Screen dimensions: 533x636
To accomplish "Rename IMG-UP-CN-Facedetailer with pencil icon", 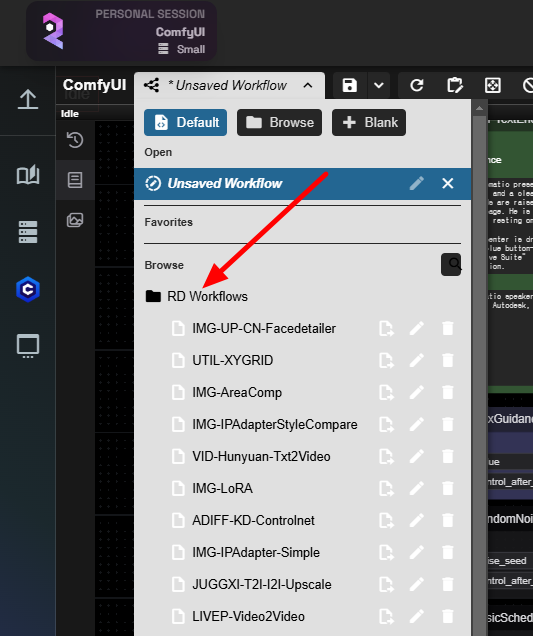I will [417, 328].
